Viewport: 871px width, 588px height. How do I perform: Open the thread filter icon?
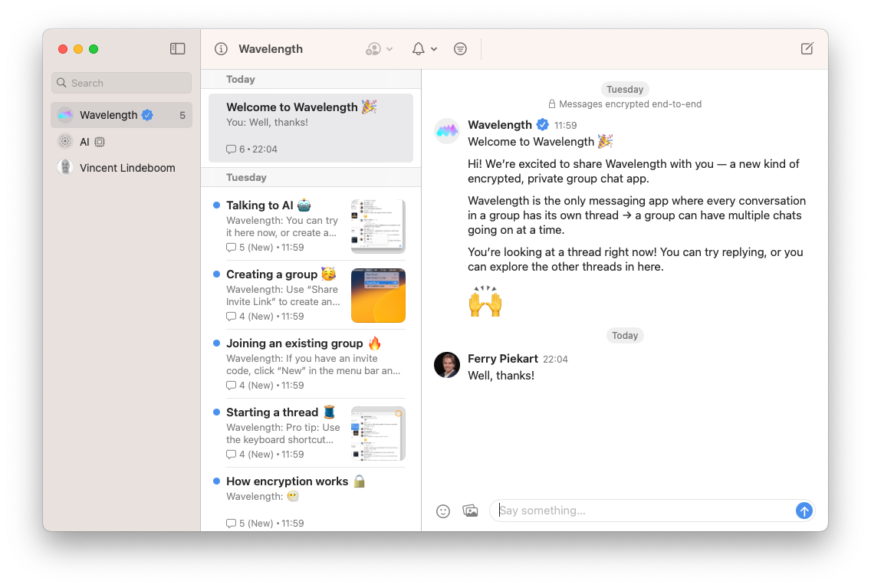pos(460,49)
